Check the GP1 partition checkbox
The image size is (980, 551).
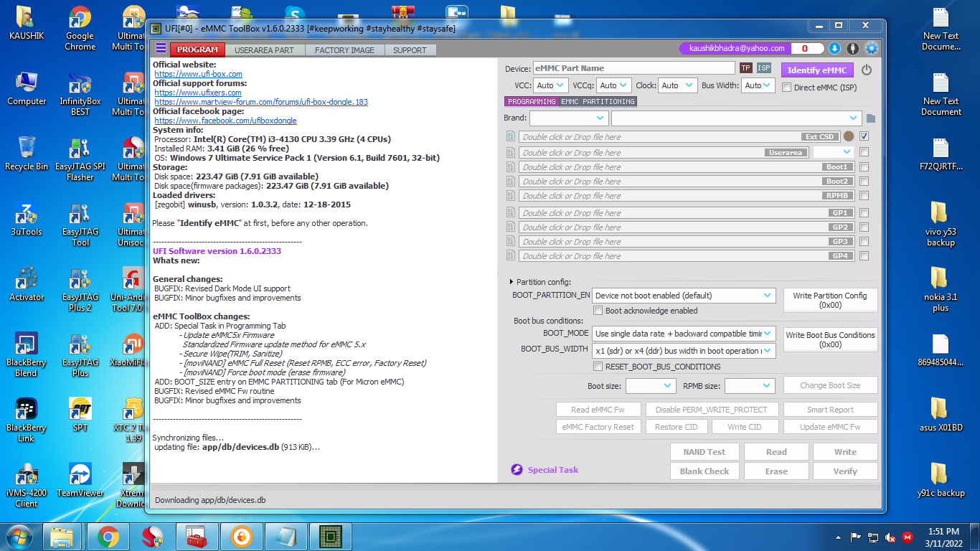pos(864,213)
